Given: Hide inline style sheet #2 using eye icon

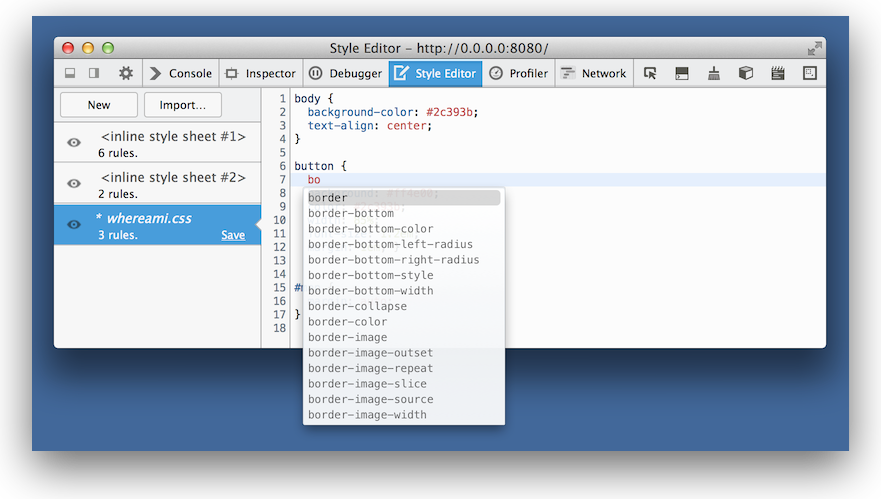Looking at the screenshot, I should click(74, 184).
